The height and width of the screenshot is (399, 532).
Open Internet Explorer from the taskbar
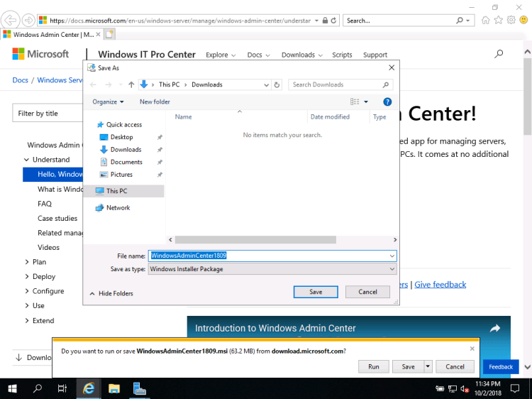(x=89, y=388)
